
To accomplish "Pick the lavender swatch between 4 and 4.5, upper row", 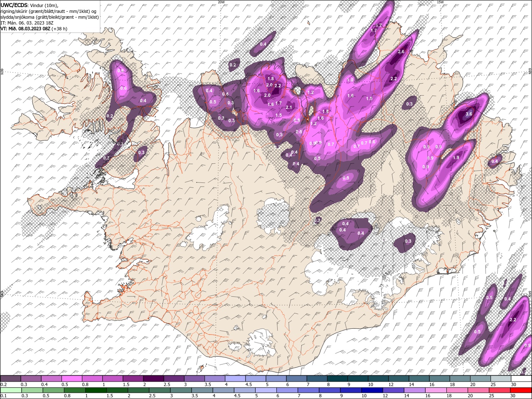I will click(x=234, y=379).
